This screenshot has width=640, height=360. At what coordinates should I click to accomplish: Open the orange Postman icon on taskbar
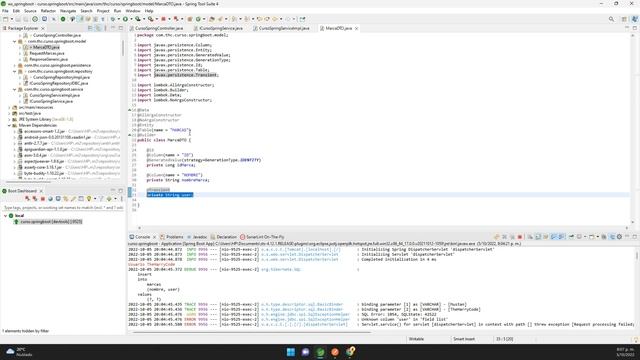335,352
